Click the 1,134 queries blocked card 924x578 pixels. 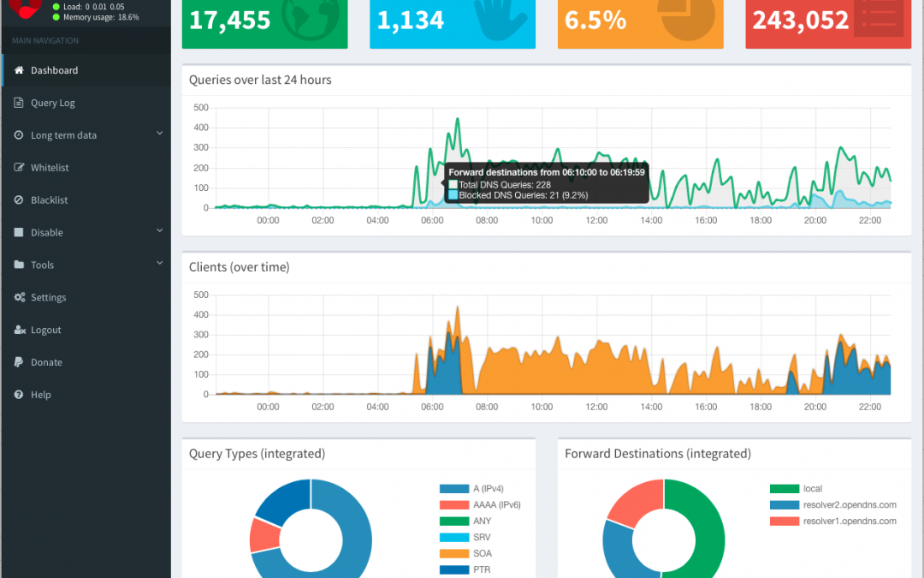pyautogui.click(x=453, y=22)
